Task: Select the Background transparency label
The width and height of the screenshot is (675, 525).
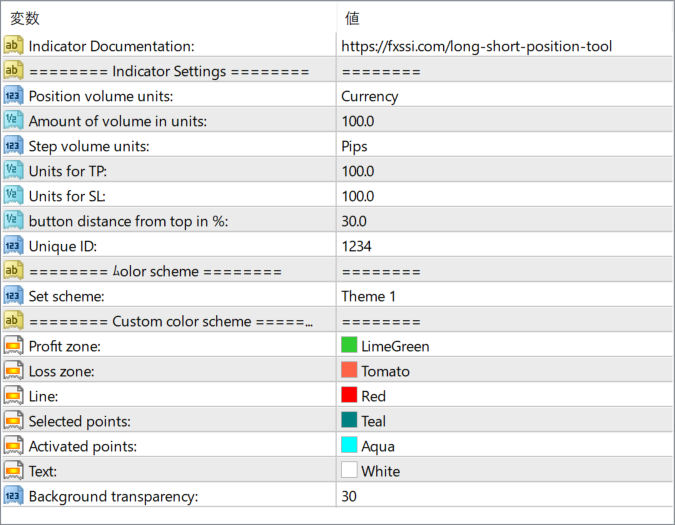Action: tap(113, 496)
